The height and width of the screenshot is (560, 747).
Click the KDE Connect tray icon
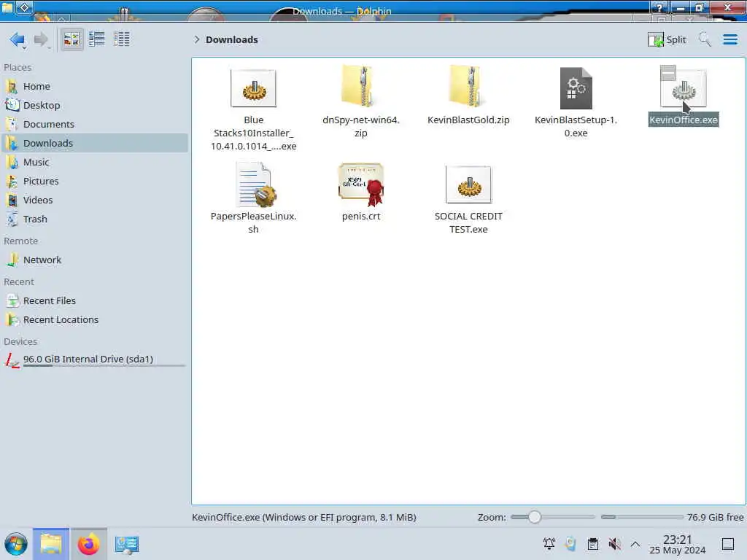tap(570, 544)
